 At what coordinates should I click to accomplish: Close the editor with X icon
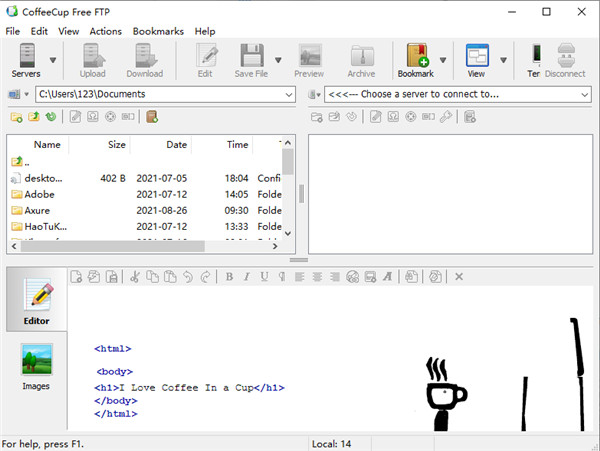click(459, 277)
